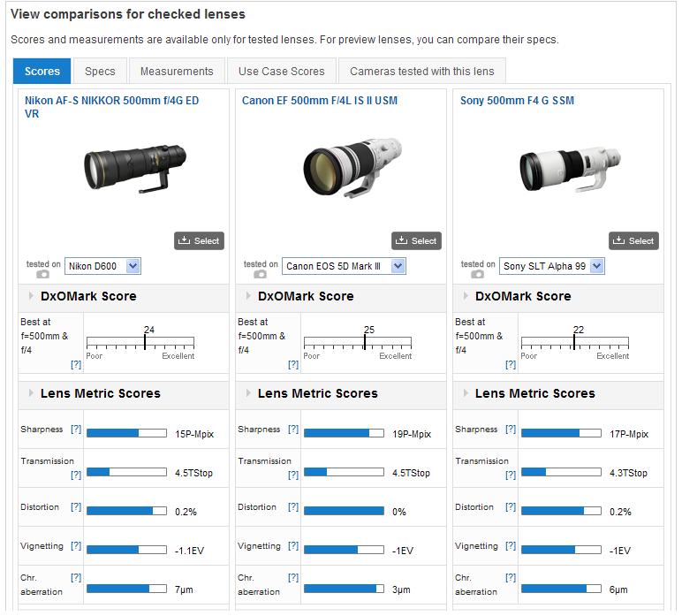Image resolution: width=682 pixels, height=616 pixels.
Task: Click the Nikon lens product image
Action: point(135,168)
